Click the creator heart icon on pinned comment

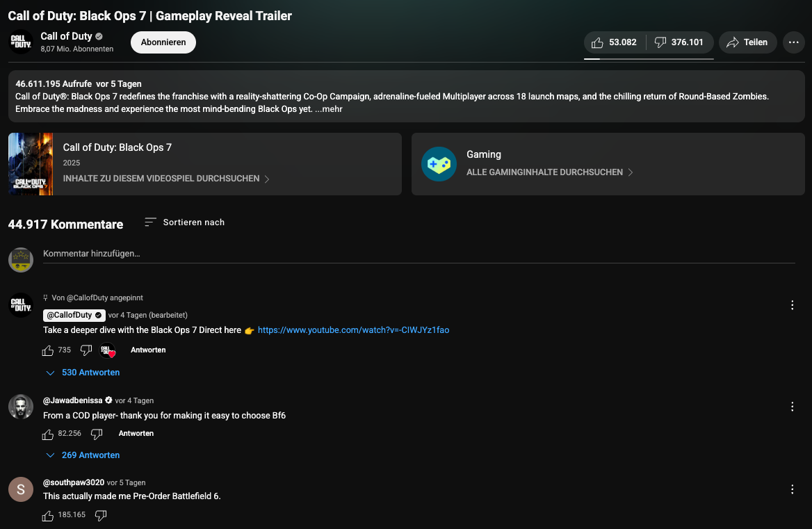pyautogui.click(x=107, y=350)
